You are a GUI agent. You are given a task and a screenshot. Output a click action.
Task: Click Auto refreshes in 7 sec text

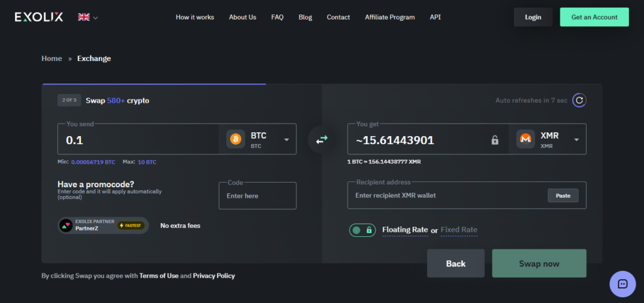point(531,100)
